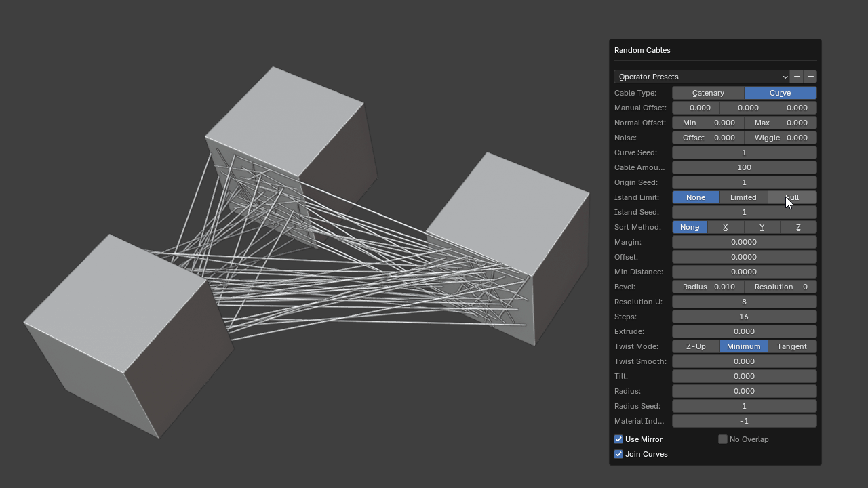
Task: Enable the No Overlap checkbox
Action: (x=723, y=439)
